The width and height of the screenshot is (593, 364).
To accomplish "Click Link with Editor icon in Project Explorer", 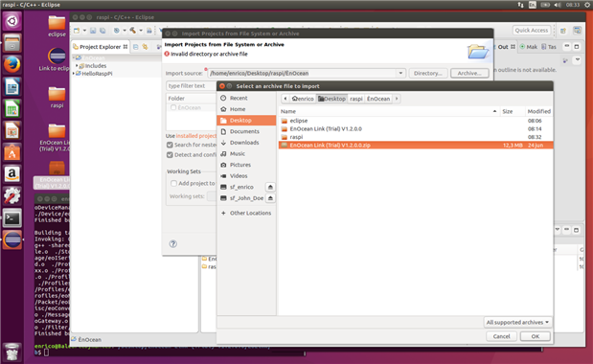I will click(146, 47).
